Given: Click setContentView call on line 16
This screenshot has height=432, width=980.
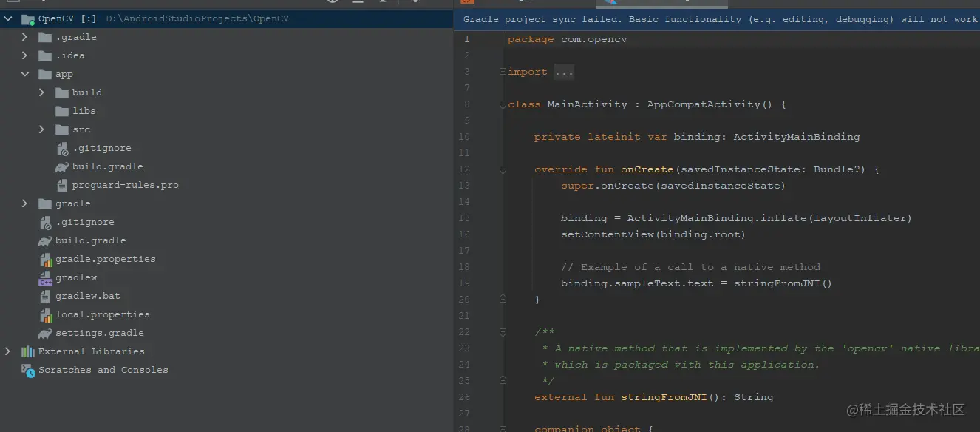Looking at the screenshot, I should [x=653, y=234].
